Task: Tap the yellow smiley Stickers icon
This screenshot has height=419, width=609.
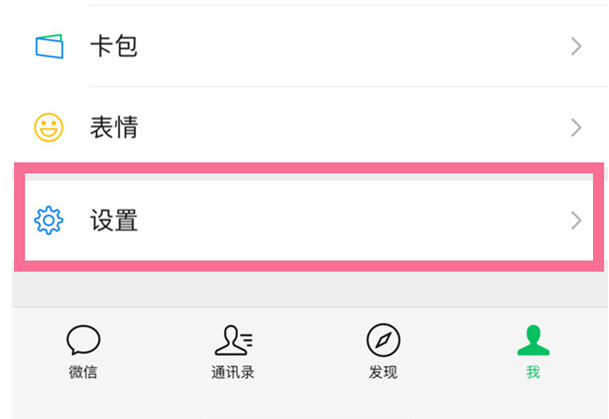Action: point(49,127)
